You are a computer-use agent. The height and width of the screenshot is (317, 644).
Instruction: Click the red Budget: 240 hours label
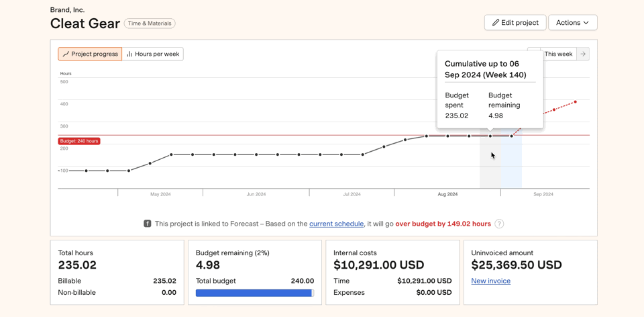click(79, 141)
